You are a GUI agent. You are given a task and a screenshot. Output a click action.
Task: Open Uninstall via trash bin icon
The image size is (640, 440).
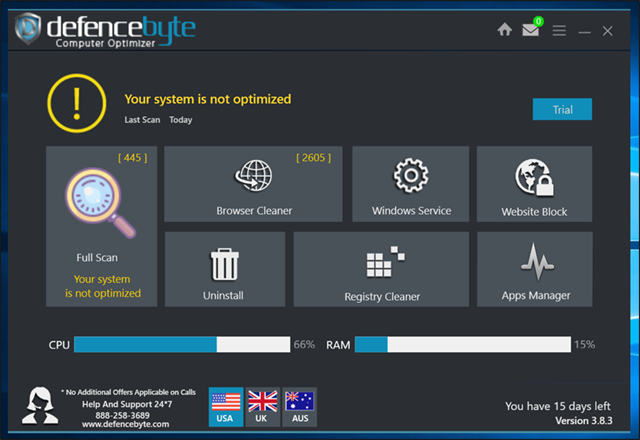(x=224, y=264)
